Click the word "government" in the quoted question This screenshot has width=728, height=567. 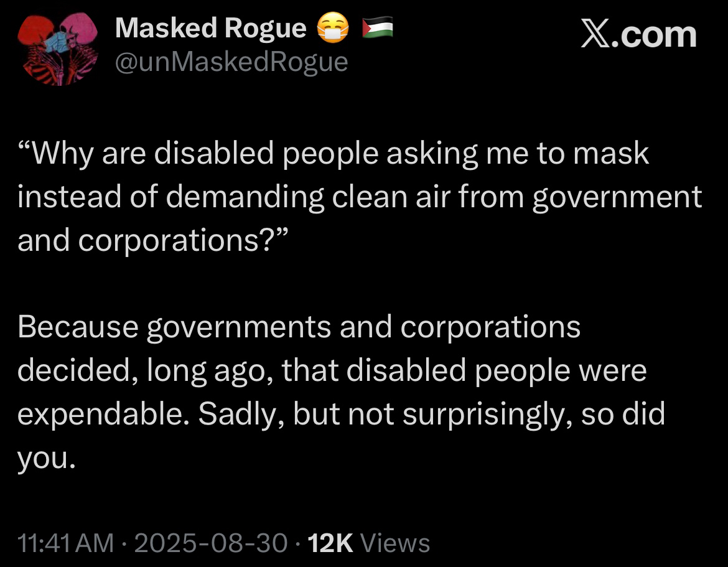click(x=617, y=198)
